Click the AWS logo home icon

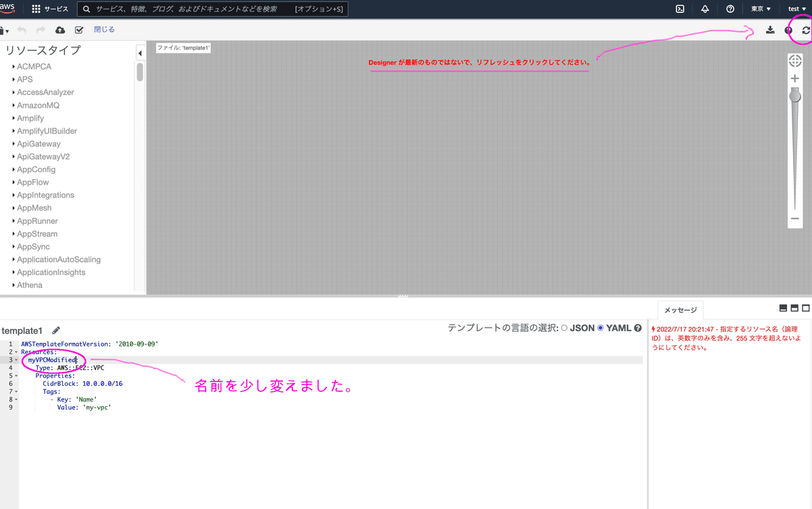[7, 7]
